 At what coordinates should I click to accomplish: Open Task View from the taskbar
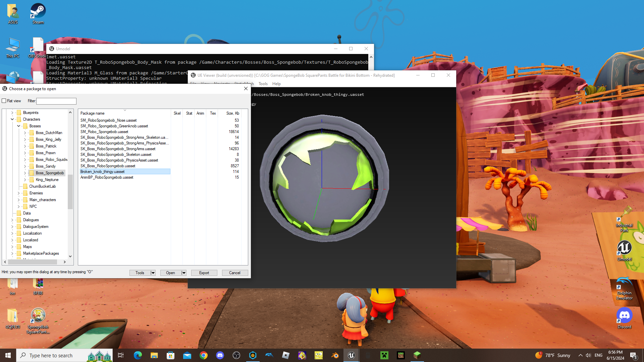(121, 355)
